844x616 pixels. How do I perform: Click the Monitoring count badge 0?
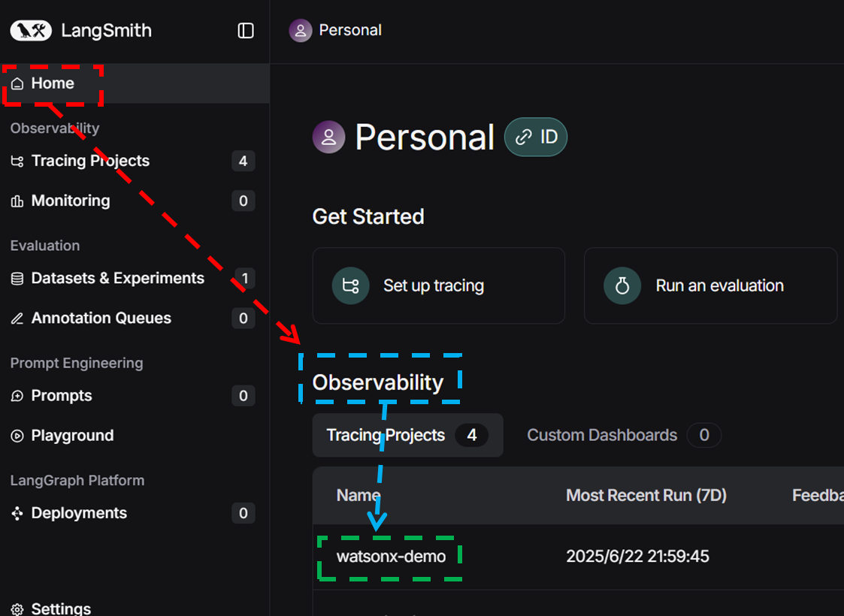(244, 201)
